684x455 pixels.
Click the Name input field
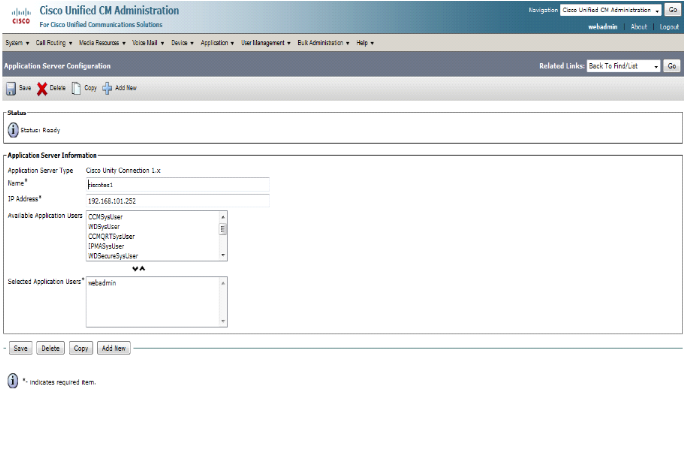(x=178, y=185)
